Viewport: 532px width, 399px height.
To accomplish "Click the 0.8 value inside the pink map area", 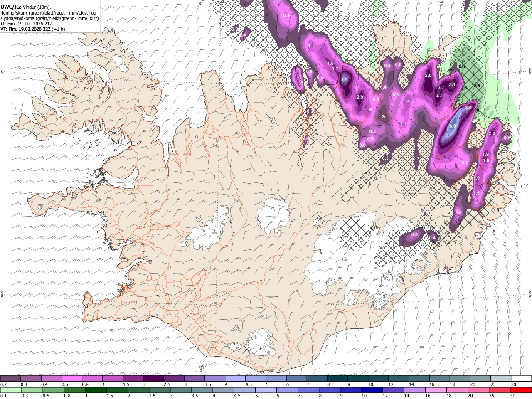I will [376, 99].
